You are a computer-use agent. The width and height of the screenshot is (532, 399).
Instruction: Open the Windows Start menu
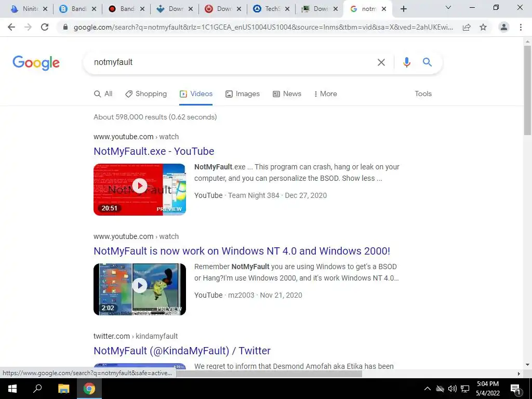[12, 389]
